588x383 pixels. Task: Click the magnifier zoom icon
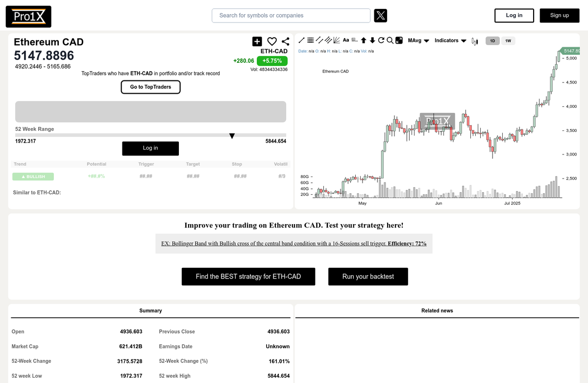(x=390, y=40)
